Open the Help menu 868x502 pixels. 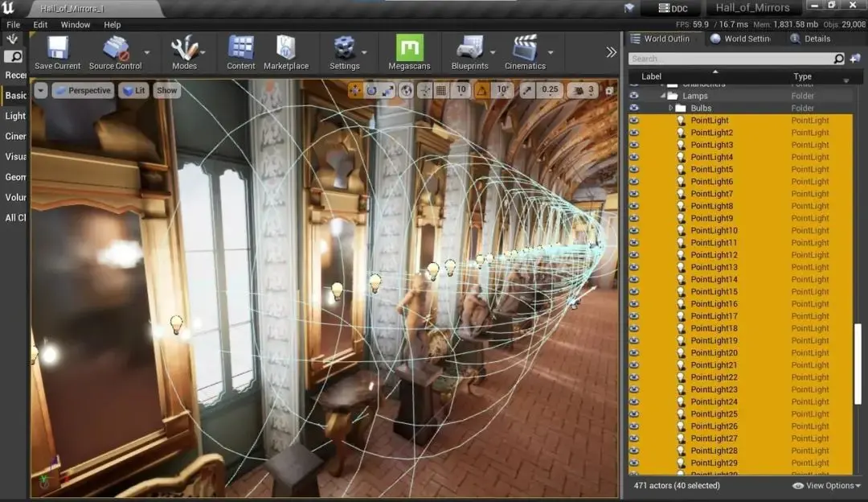point(112,24)
